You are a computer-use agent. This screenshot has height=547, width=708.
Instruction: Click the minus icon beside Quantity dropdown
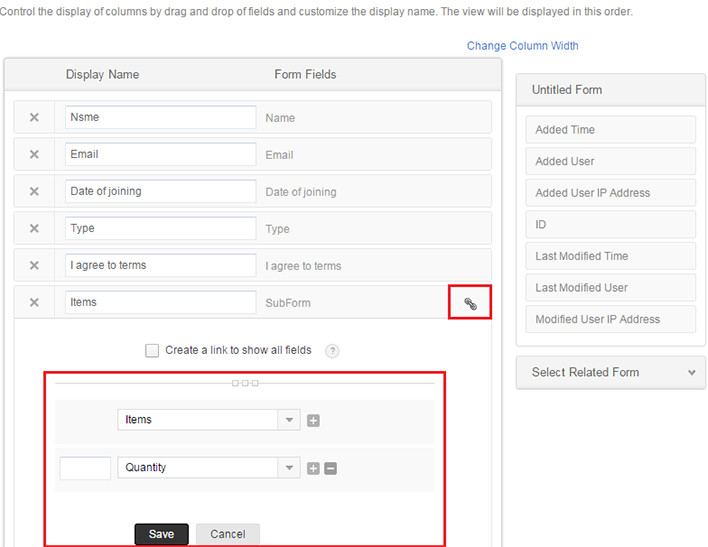(x=330, y=468)
